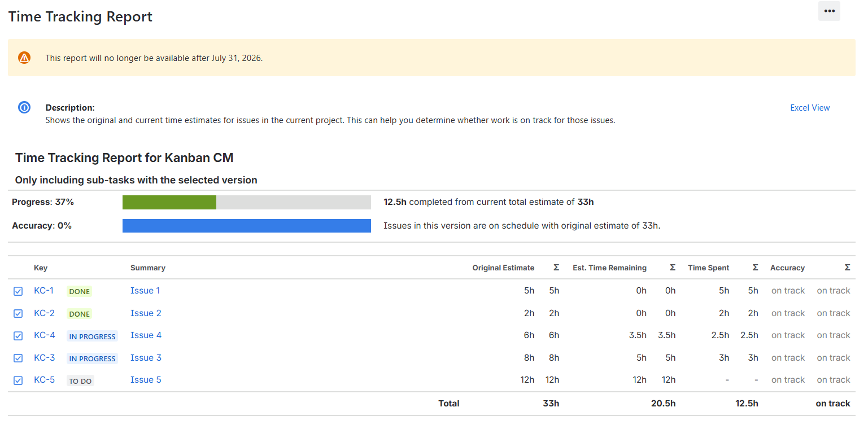
Task: Open the Issue 1 summary link
Action: [x=145, y=290]
